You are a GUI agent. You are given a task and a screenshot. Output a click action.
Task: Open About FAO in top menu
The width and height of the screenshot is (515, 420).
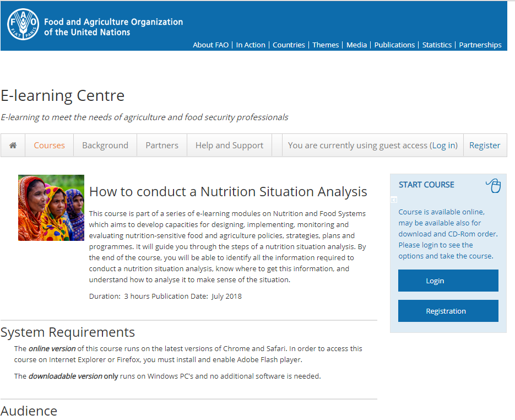[x=210, y=45]
